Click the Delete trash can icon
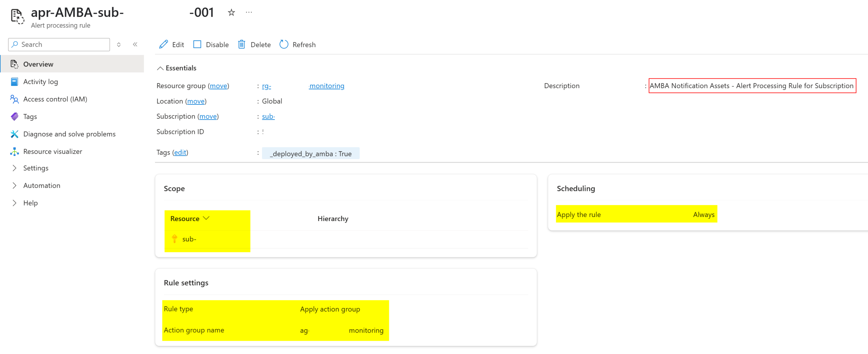 [x=241, y=44]
